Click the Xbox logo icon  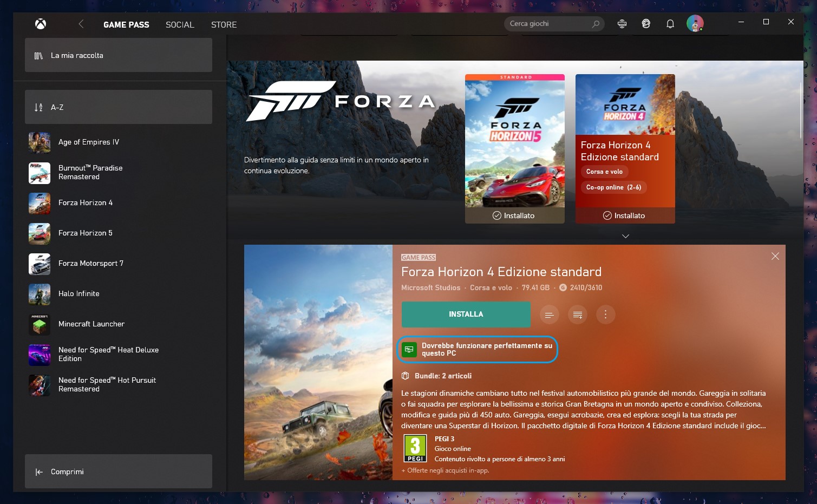point(41,24)
